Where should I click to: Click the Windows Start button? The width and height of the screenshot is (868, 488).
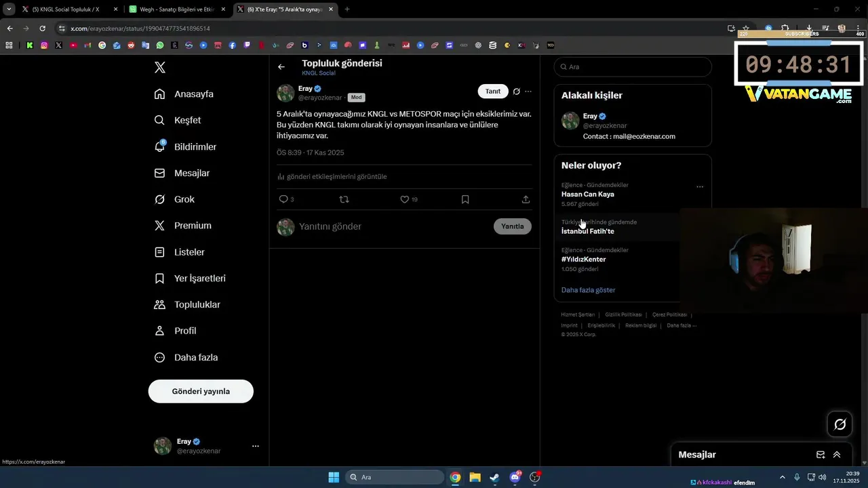click(334, 477)
